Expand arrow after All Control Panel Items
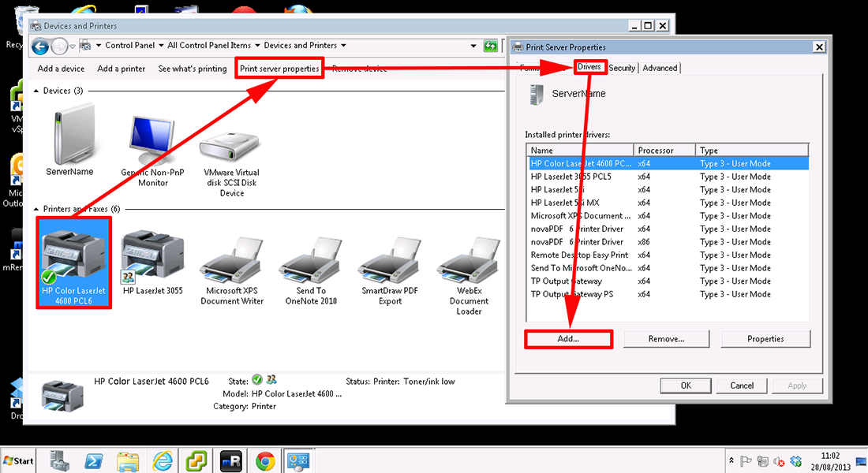 257,46
